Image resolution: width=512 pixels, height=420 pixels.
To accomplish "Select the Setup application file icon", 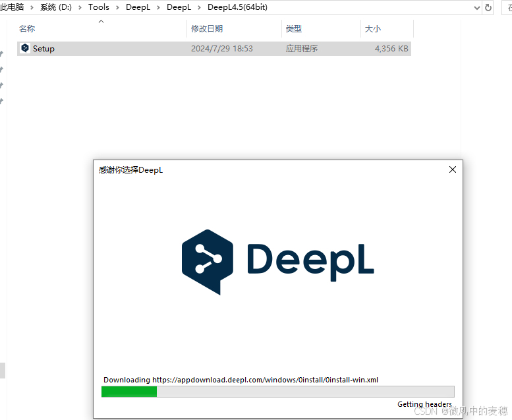I will click(25, 48).
